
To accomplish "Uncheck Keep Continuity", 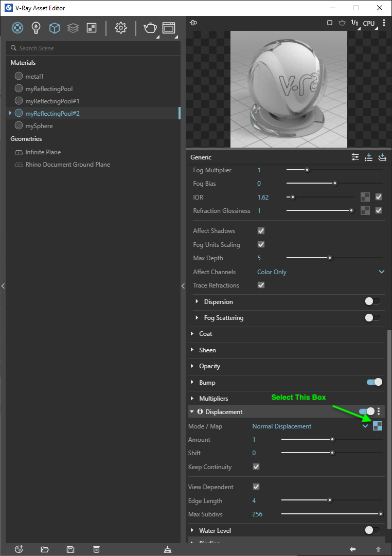I will pos(256,467).
